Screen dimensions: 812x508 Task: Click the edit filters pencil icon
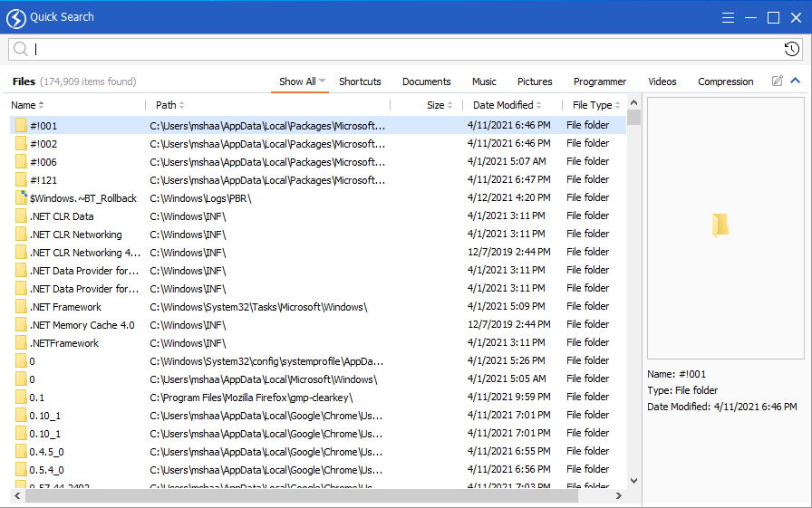(777, 81)
